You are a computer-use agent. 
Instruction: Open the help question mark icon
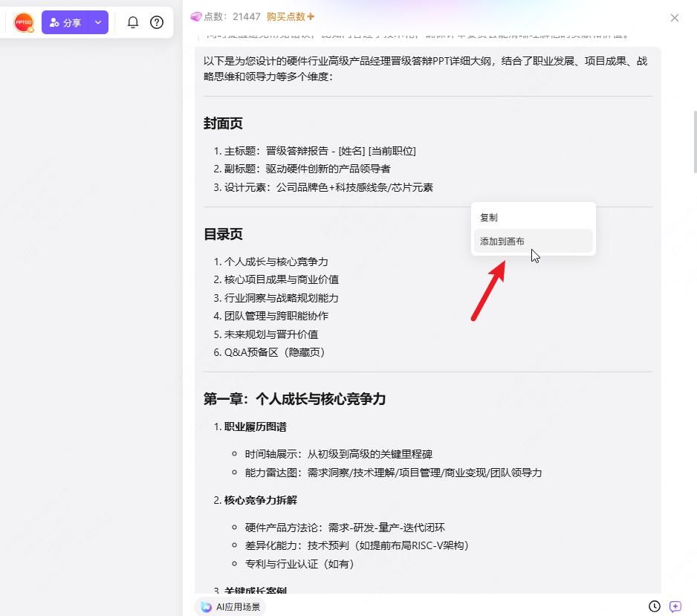pos(157,22)
